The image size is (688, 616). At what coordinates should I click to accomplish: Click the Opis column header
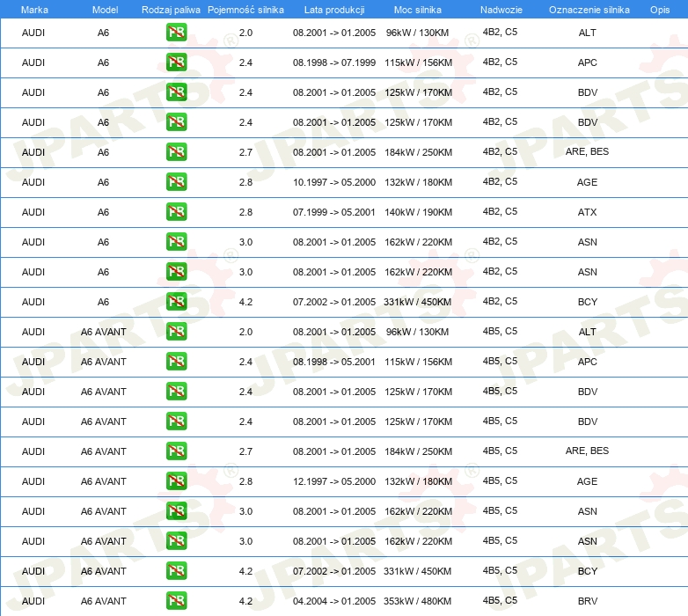[659, 9]
